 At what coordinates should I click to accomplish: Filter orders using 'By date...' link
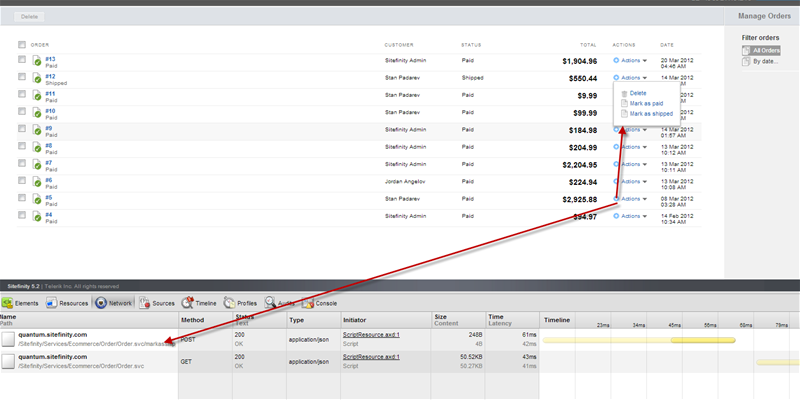[x=766, y=61]
